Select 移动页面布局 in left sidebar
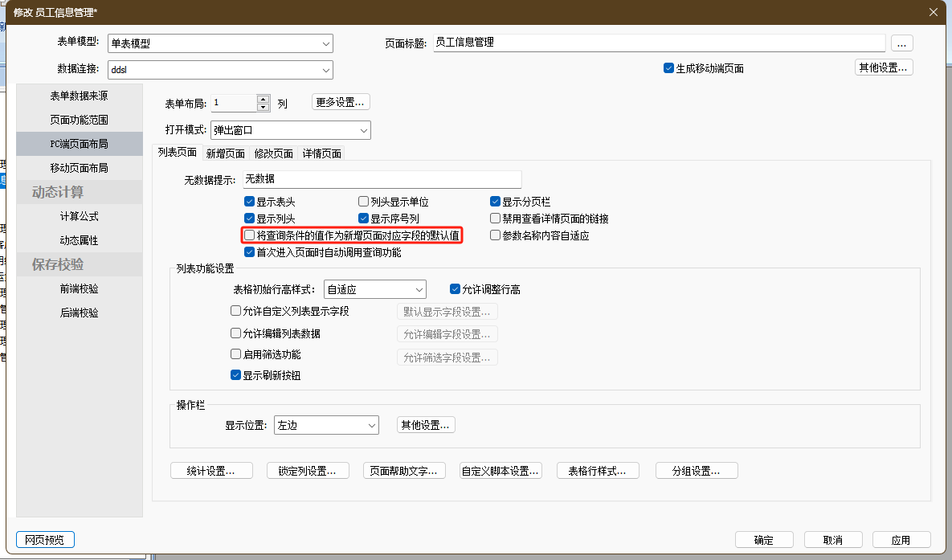This screenshot has width=952, height=560. [79, 168]
